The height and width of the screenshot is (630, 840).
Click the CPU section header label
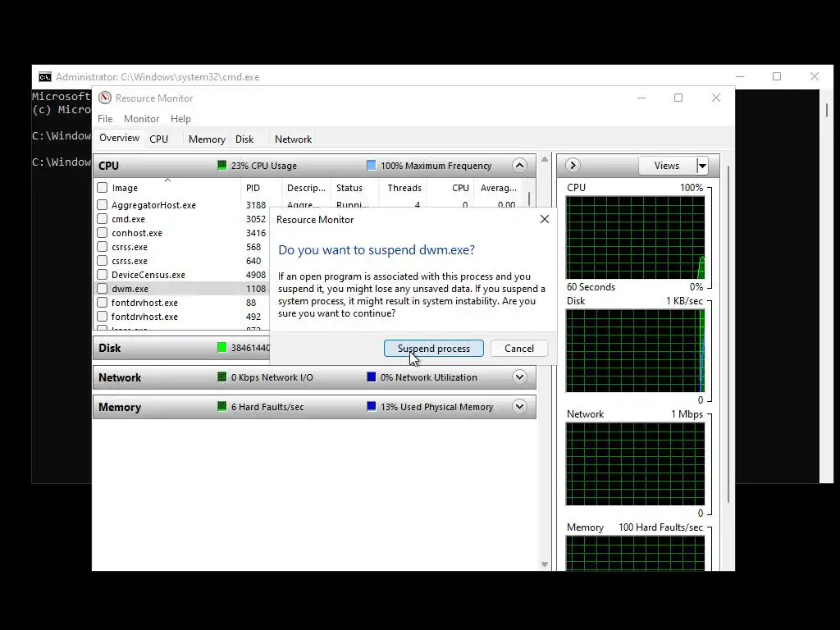[109, 166]
